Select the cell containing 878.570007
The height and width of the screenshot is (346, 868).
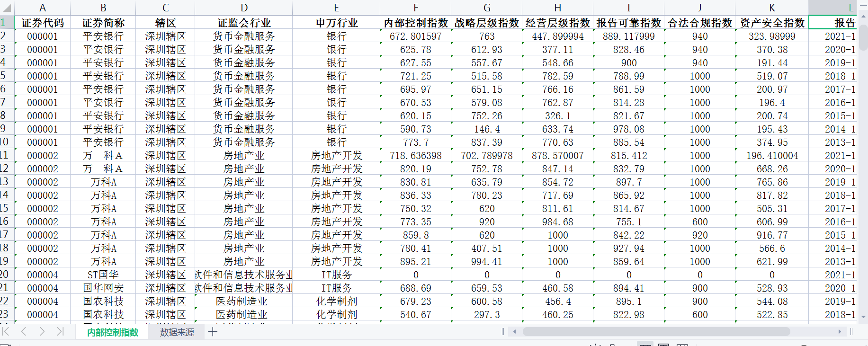coord(558,155)
